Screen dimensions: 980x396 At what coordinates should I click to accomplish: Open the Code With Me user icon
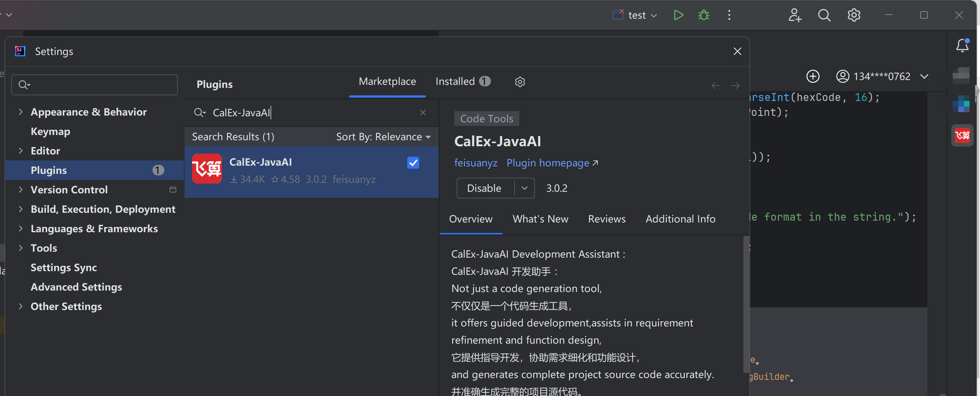(x=794, y=15)
